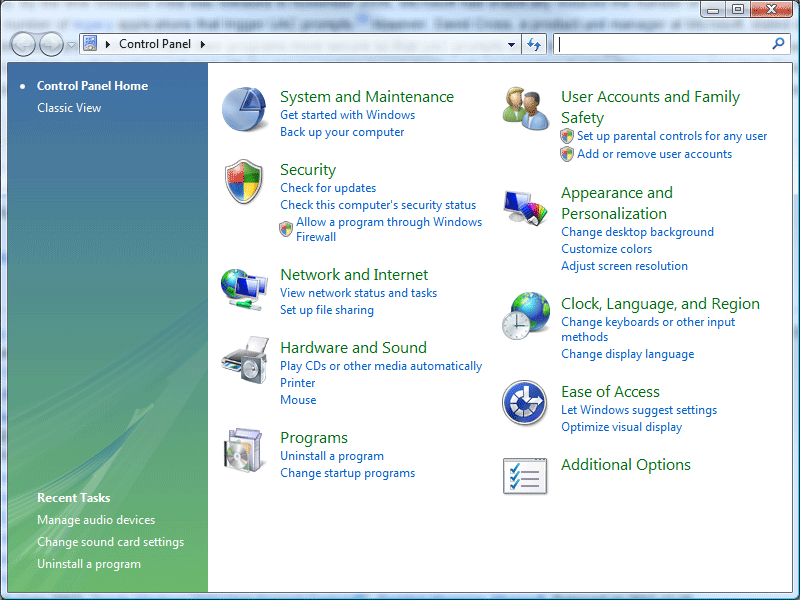The height and width of the screenshot is (600, 800).
Task: Click Back up your computer
Action: [x=342, y=132]
